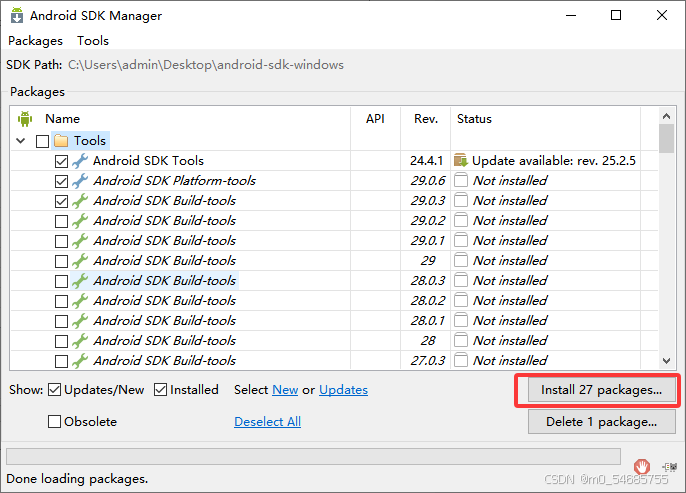Click the wrench icon for Android SDK Tools
The width and height of the screenshot is (686, 493).
[x=80, y=161]
